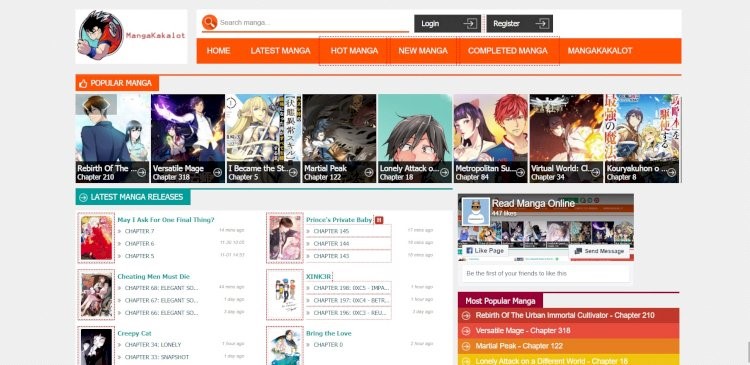Viewport: 750px width, 365px height.
Task: Click the Register button
Action: [x=519, y=23]
